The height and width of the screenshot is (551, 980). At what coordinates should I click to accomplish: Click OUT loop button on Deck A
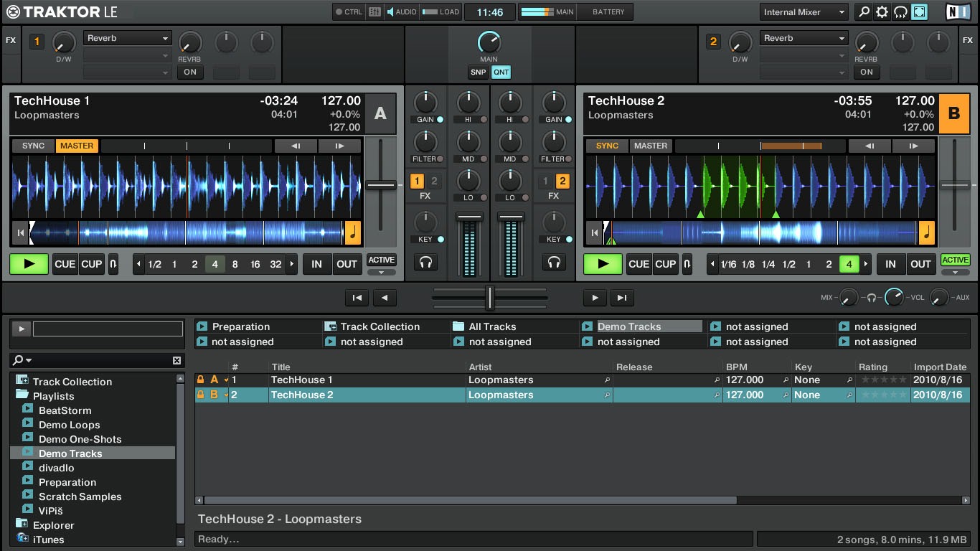347,264
